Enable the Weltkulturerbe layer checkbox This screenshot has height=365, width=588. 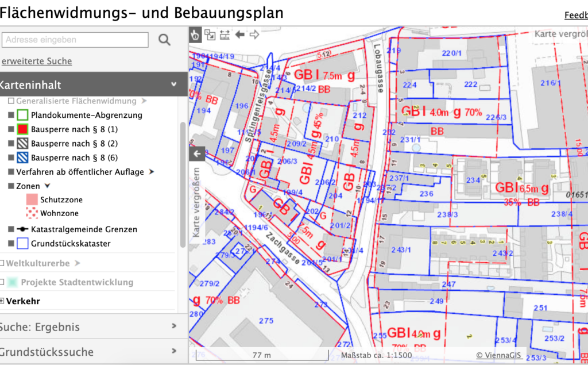point(2,263)
